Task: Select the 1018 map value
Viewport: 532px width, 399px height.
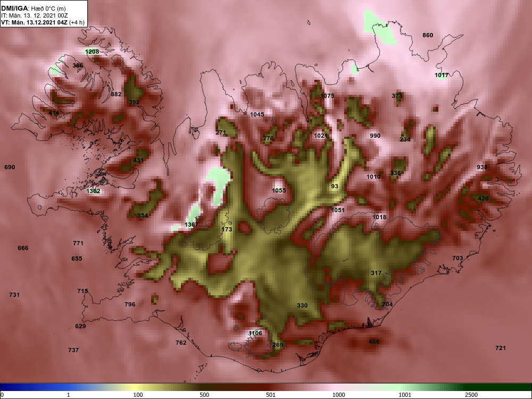Action: click(379, 217)
